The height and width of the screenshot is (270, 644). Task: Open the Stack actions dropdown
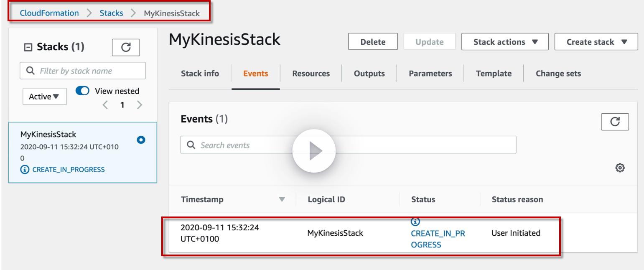(x=504, y=42)
